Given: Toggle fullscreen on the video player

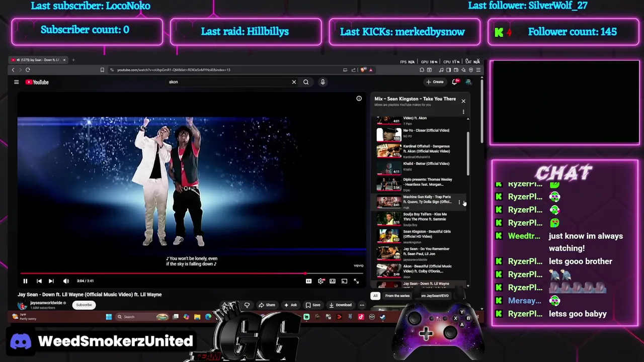Looking at the screenshot, I should (356, 281).
